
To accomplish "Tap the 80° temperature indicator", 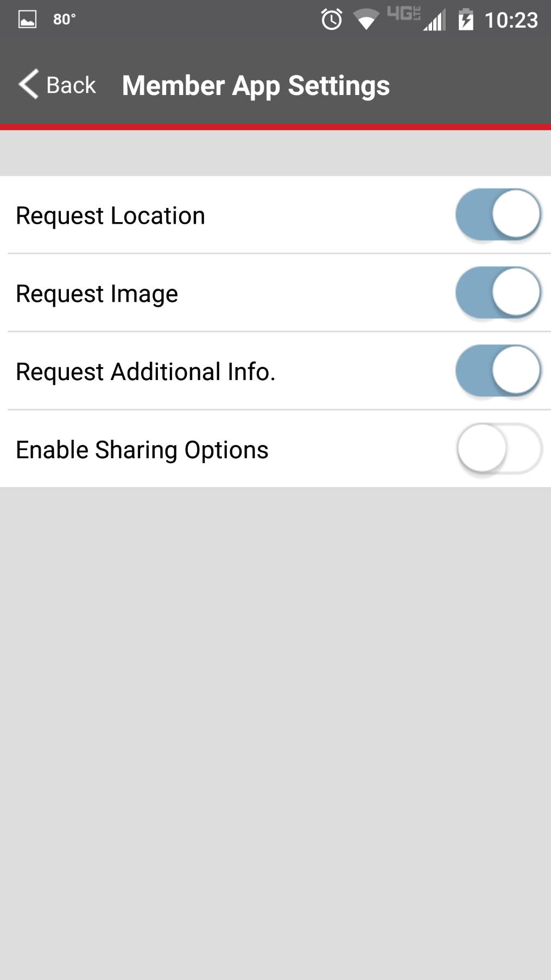I will tap(64, 20).
